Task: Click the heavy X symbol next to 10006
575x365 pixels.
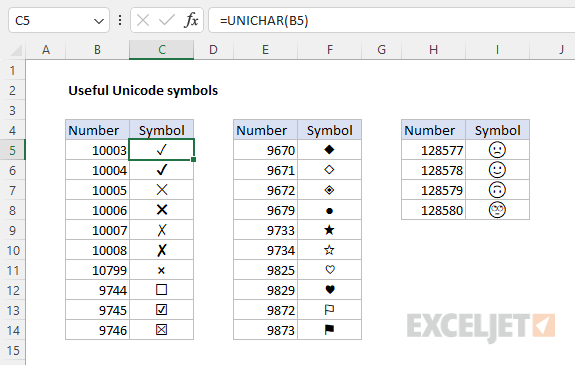Action: (x=162, y=210)
